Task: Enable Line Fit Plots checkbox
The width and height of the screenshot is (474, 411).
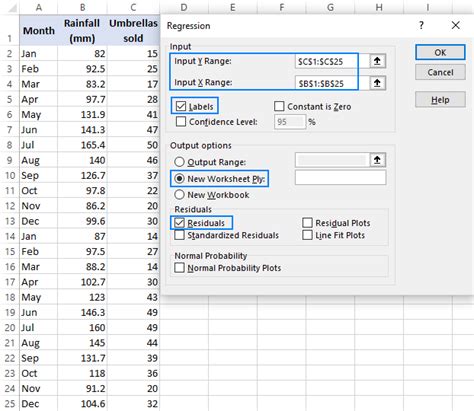Action: (x=307, y=235)
